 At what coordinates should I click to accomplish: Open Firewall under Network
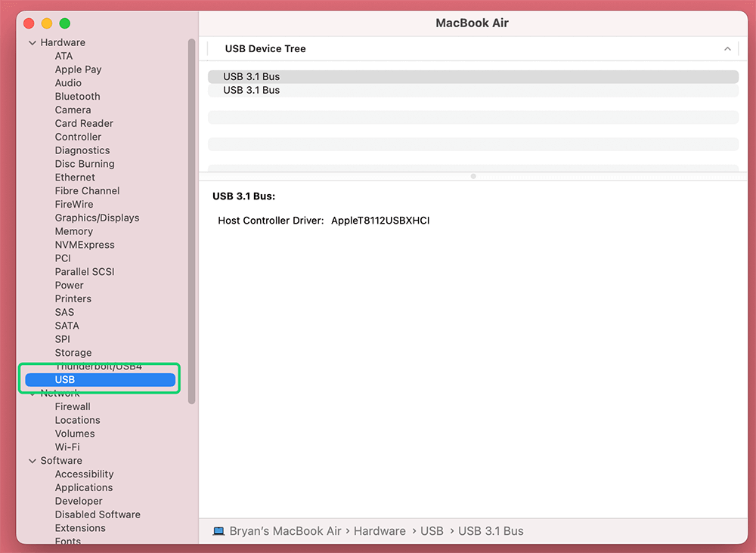click(73, 406)
